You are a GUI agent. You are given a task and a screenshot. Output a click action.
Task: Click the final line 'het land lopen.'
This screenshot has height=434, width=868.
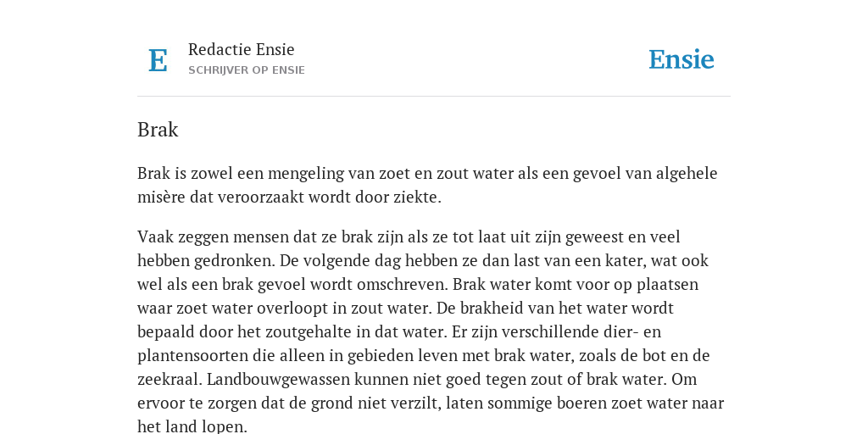192,427
